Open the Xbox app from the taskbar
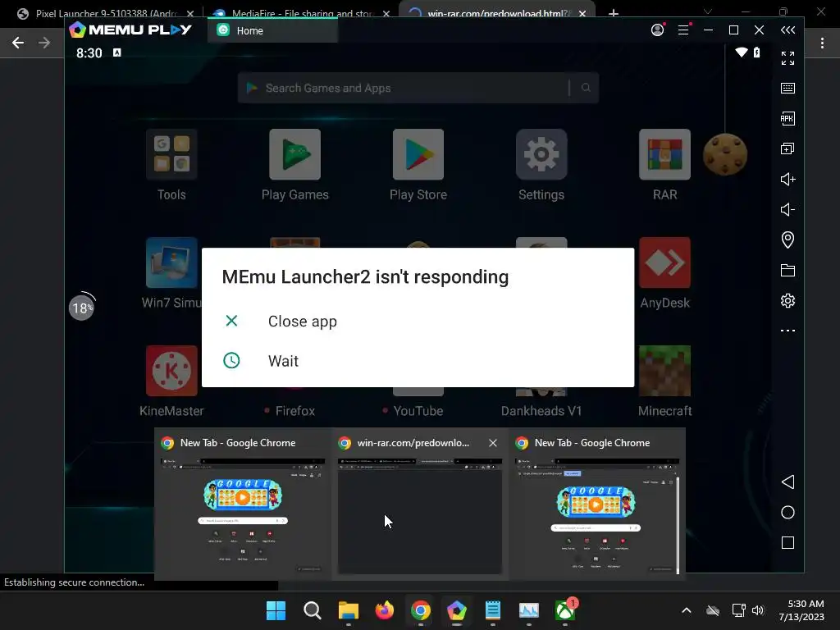The width and height of the screenshot is (840, 630). (564, 610)
